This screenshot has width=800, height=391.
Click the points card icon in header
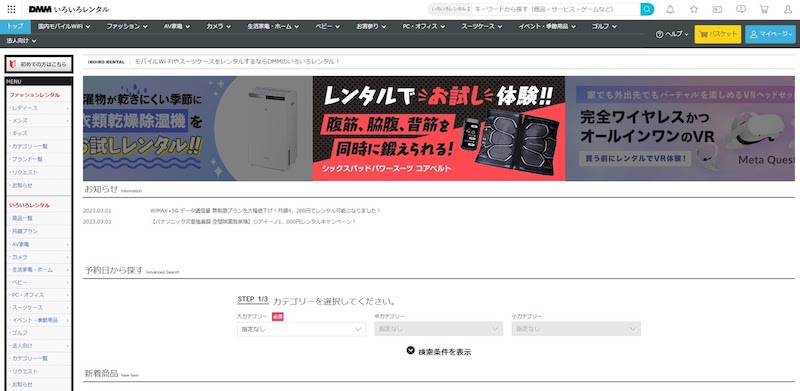pyautogui.click(x=717, y=9)
